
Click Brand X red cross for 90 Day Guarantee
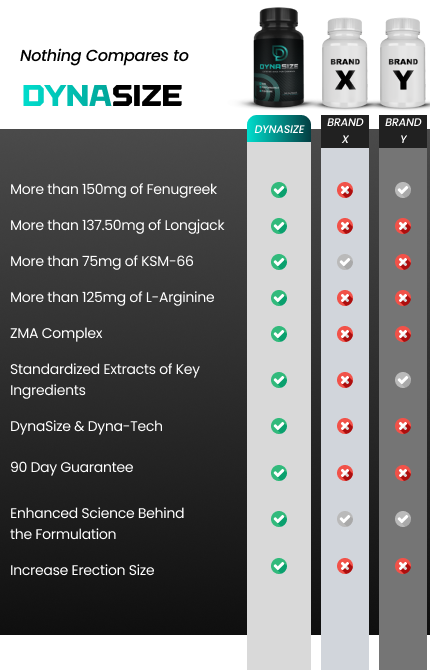click(345, 473)
